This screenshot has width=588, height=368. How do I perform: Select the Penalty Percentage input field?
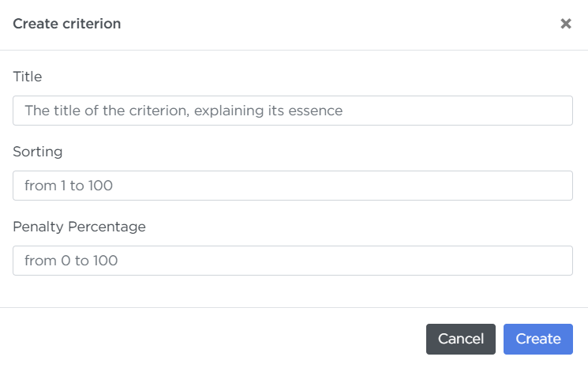(x=292, y=261)
